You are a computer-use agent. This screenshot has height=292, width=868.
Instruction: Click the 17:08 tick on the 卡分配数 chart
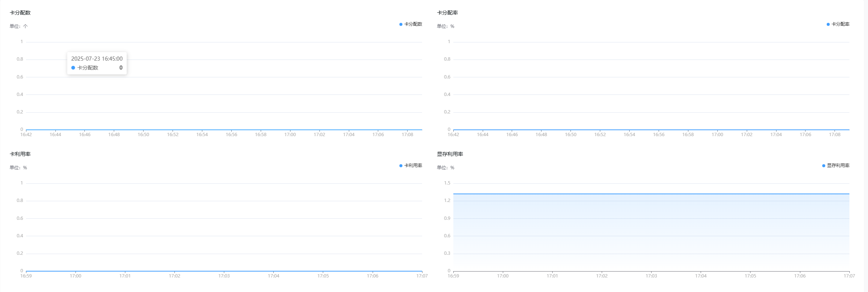408,135
